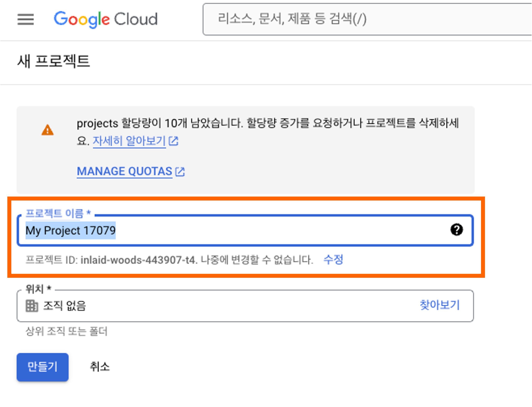Click the help question mark icon
The height and width of the screenshot is (407, 532).
tap(457, 230)
